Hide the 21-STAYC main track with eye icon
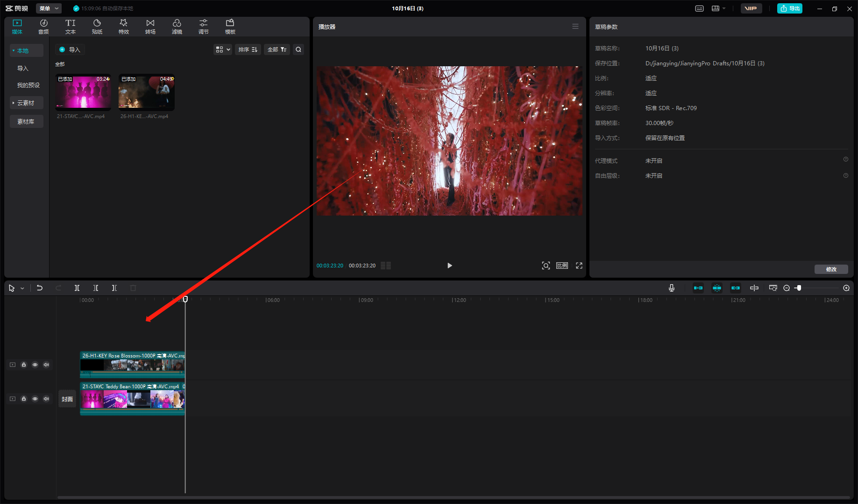The width and height of the screenshot is (858, 504). 35,399
